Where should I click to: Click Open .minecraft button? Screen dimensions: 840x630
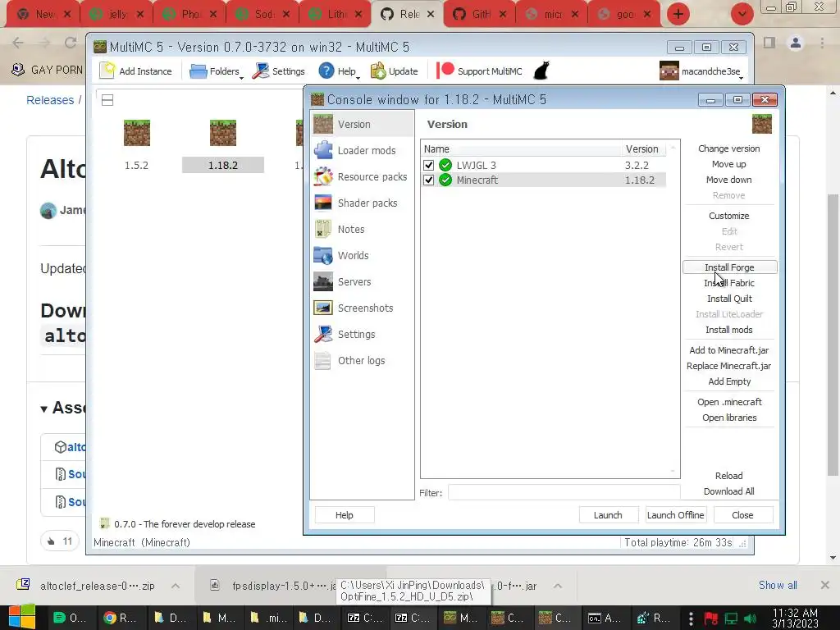729,402
